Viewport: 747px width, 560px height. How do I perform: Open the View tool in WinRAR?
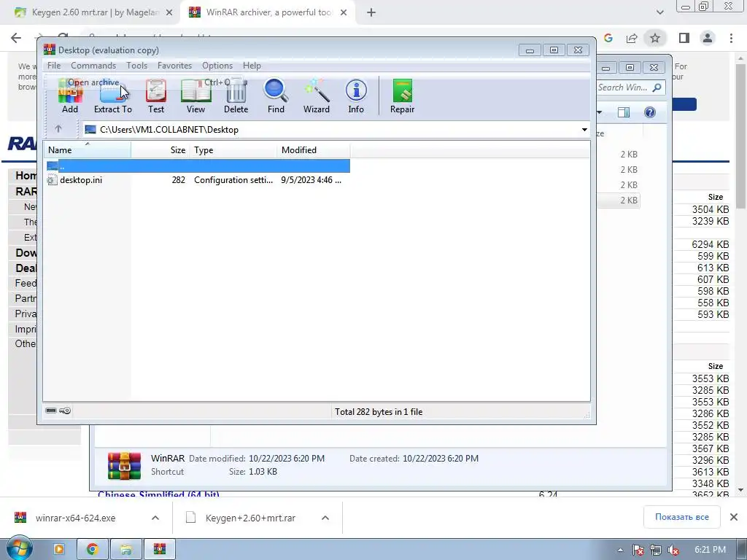tap(196, 96)
